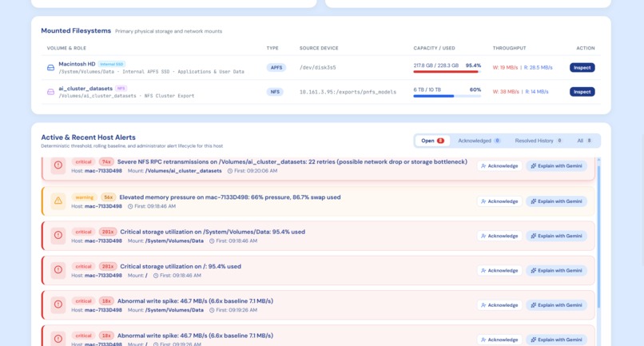Image resolution: width=644 pixels, height=346 pixels.
Task: Click the 'Mounted Filesystems' section heading
Action: pyautogui.click(x=76, y=31)
